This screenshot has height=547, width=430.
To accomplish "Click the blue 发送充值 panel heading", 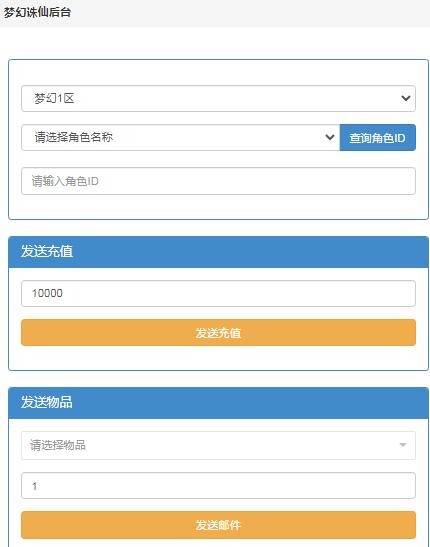I will (x=218, y=252).
